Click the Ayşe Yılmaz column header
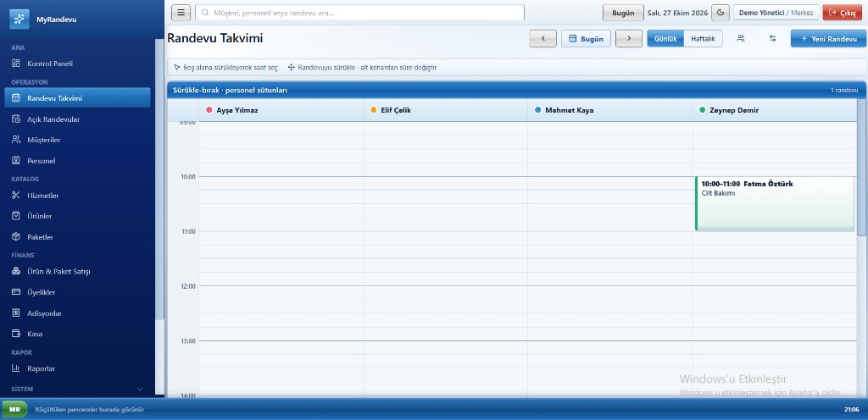The image size is (868, 420). pyautogui.click(x=281, y=110)
